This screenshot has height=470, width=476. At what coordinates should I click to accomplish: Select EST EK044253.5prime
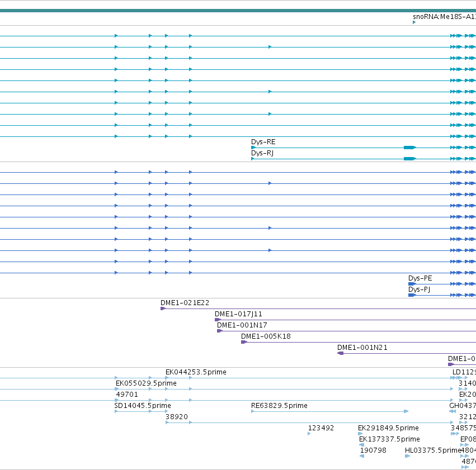click(196, 372)
